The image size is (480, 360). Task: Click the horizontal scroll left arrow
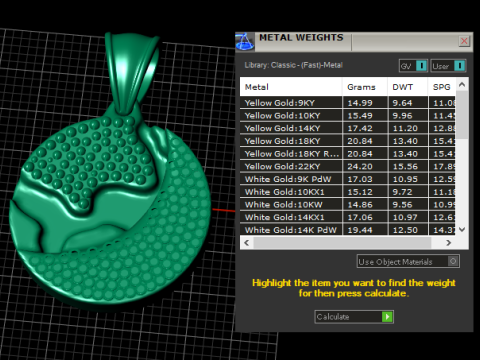[246, 243]
